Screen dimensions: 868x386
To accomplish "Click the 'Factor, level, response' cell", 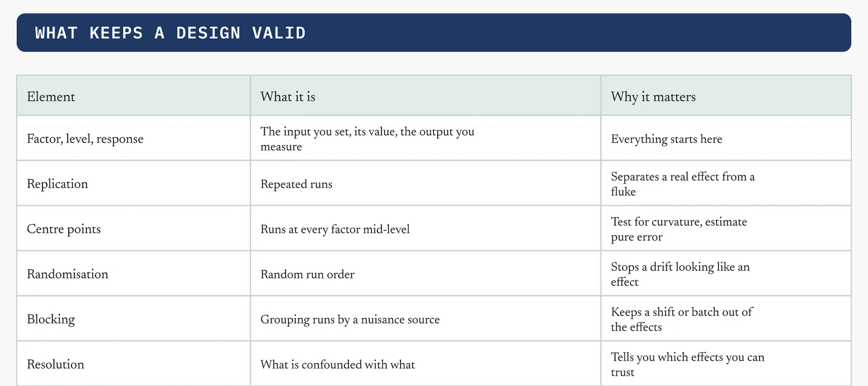I will click(x=133, y=138).
